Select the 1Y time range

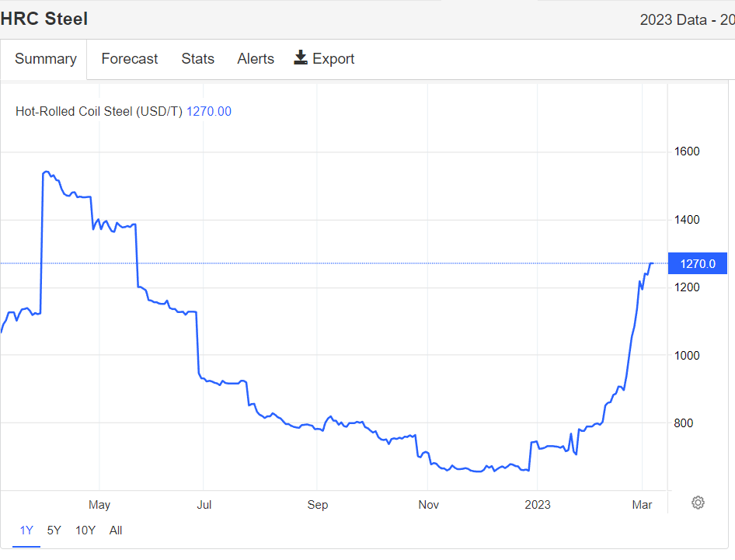click(x=26, y=530)
